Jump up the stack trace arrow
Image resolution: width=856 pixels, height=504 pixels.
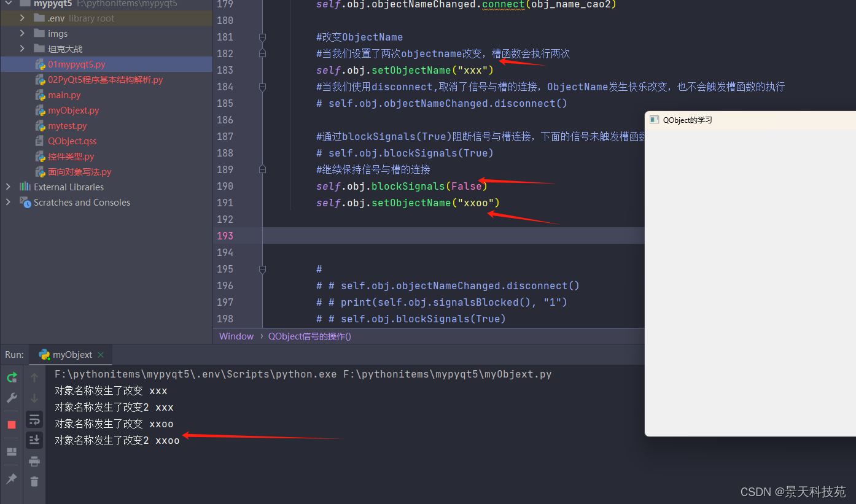coord(34,377)
